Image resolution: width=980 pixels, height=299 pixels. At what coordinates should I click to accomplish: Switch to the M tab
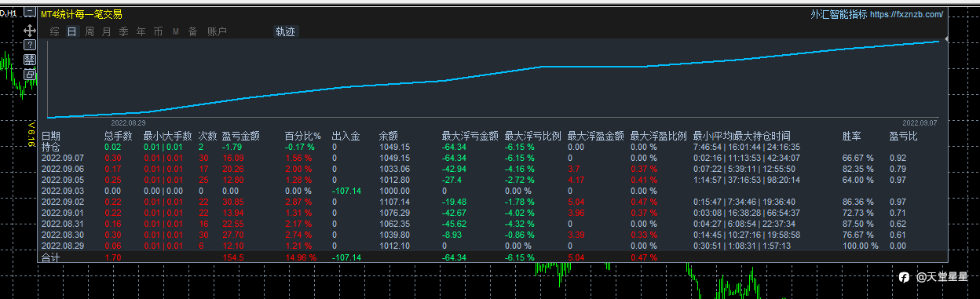pyautogui.click(x=176, y=31)
